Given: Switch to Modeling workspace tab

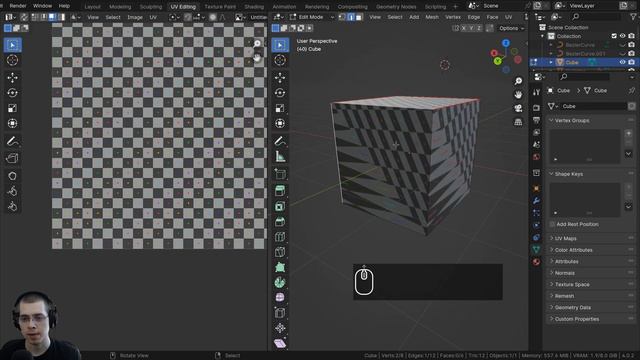Looking at the screenshot, I should pos(120,7).
